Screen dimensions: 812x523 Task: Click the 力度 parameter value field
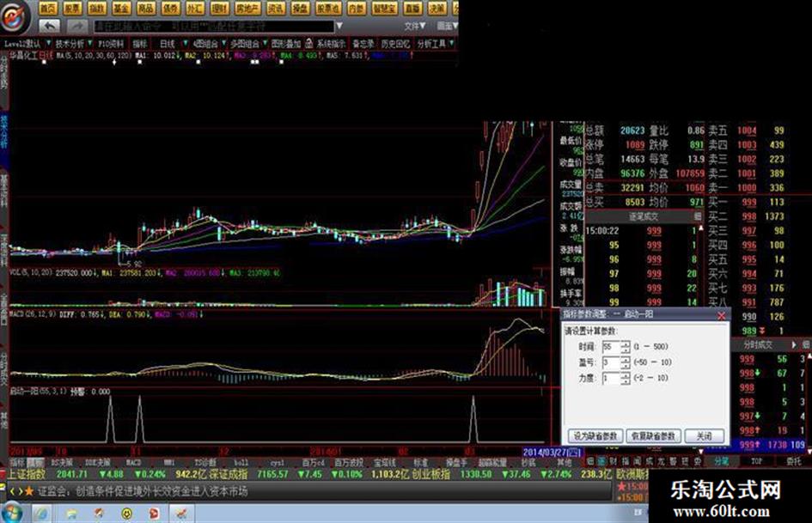pos(611,379)
